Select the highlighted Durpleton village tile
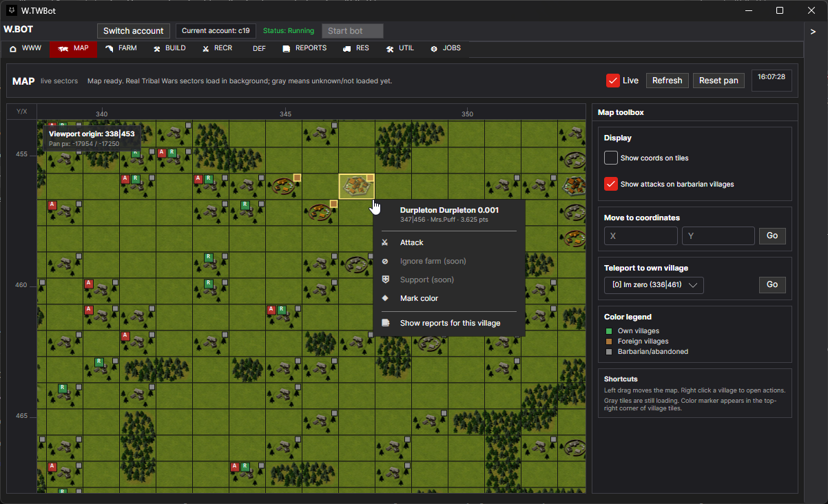The image size is (828, 504). (x=357, y=186)
